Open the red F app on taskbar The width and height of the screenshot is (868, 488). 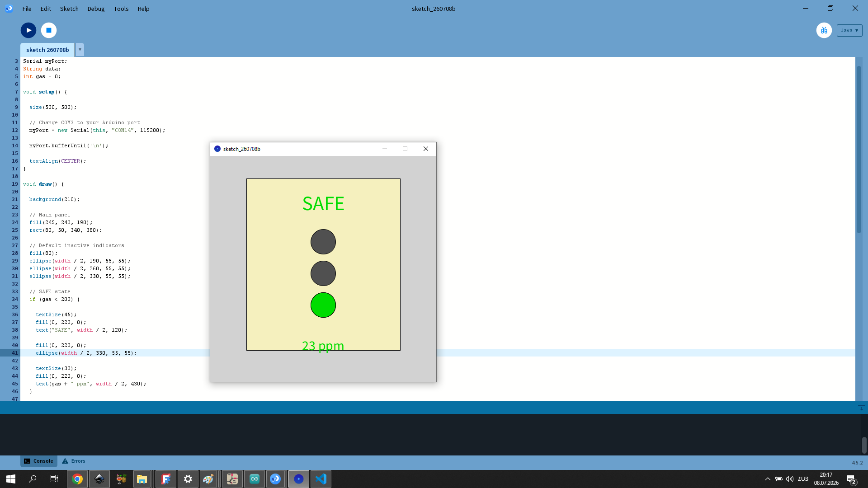166,479
